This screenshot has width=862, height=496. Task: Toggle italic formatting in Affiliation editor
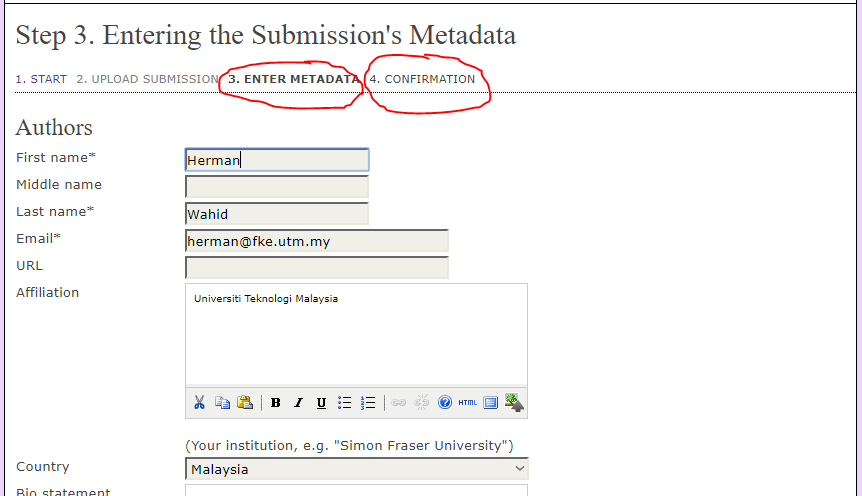point(298,403)
